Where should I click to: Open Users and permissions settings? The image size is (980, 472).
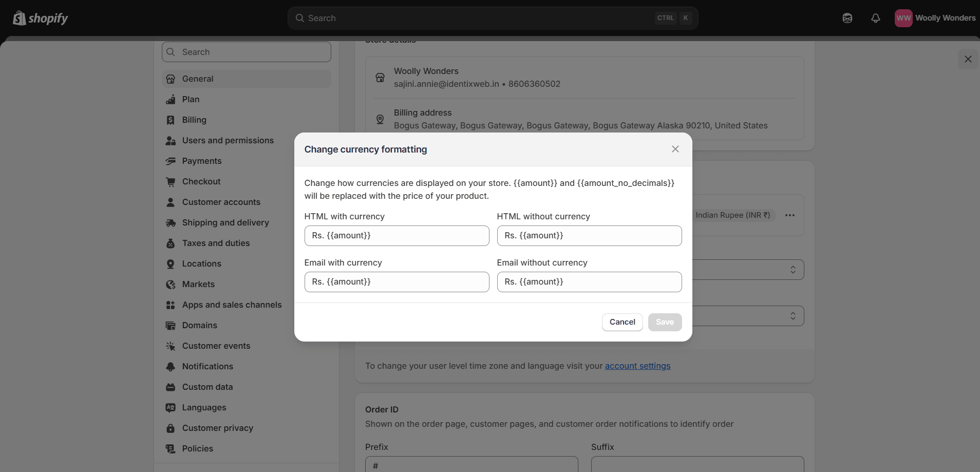point(247,140)
